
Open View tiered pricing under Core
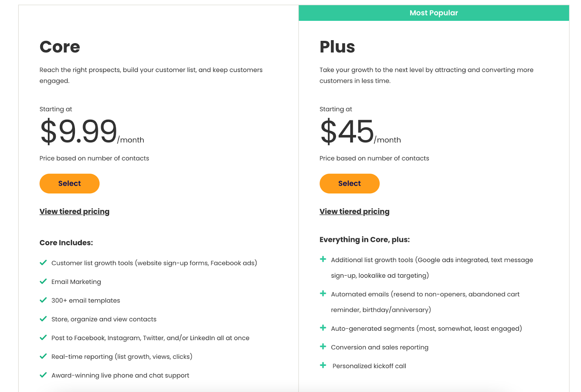click(74, 211)
